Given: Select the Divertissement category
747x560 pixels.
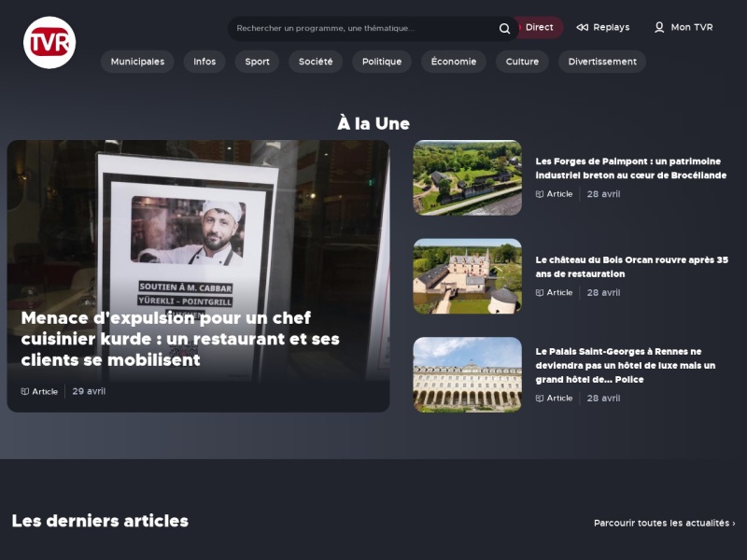Looking at the screenshot, I should tap(602, 62).
